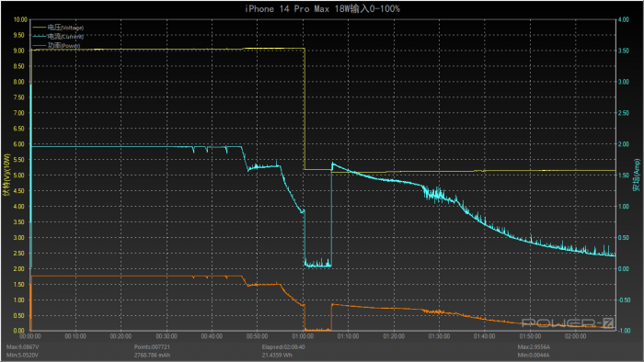The width and height of the screenshot is (644, 362).
Task: Click the Min 5.0520V voltage readout
Action: [x=22, y=355]
